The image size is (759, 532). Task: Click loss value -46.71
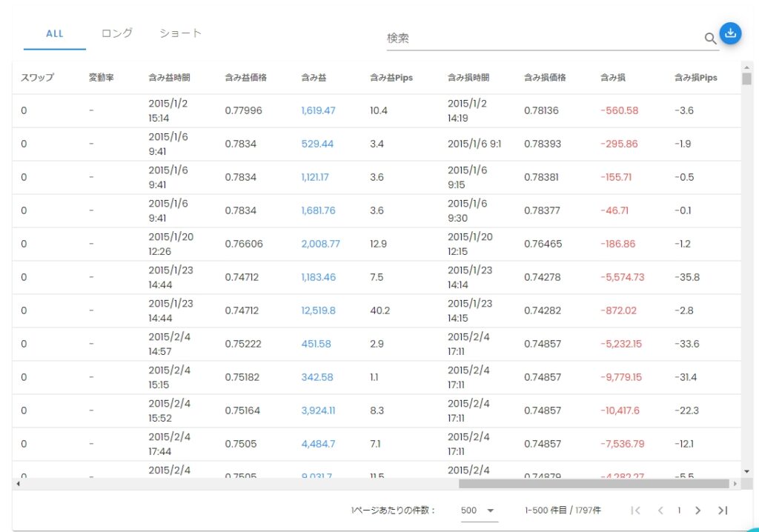pyautogui.click(x=614, y=210)
